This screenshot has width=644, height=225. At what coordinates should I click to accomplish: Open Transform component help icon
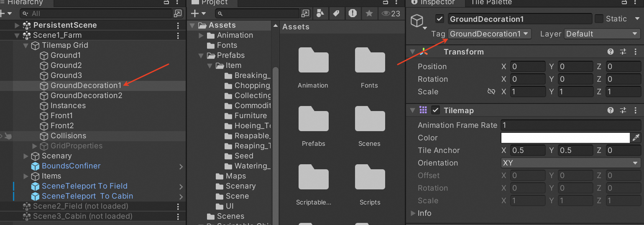(611, 52)
